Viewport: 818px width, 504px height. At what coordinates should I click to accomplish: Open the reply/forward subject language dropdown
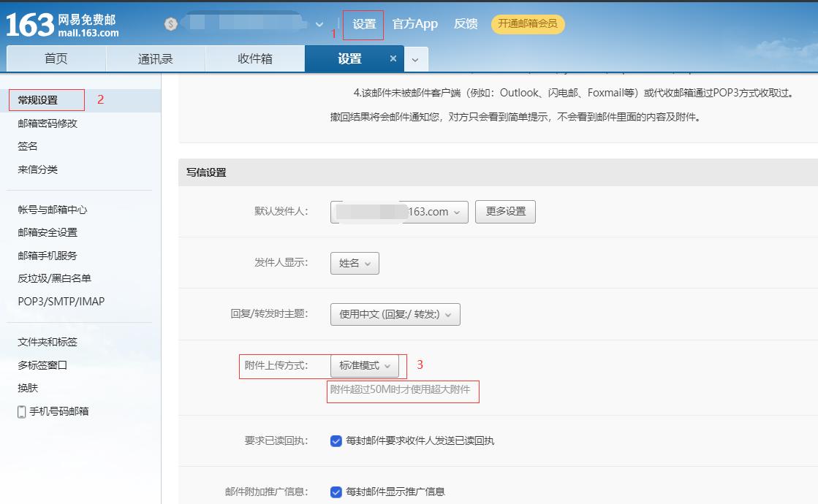click(x=395, y=314)
